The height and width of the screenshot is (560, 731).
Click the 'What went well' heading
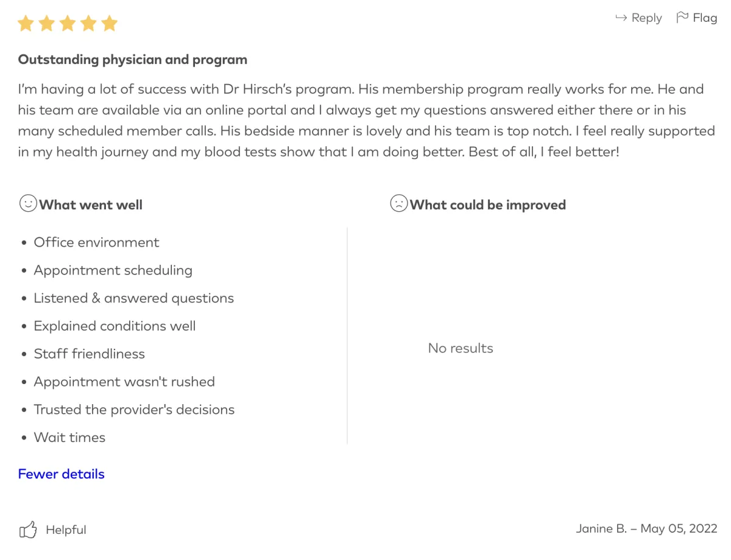click(91, 205)
